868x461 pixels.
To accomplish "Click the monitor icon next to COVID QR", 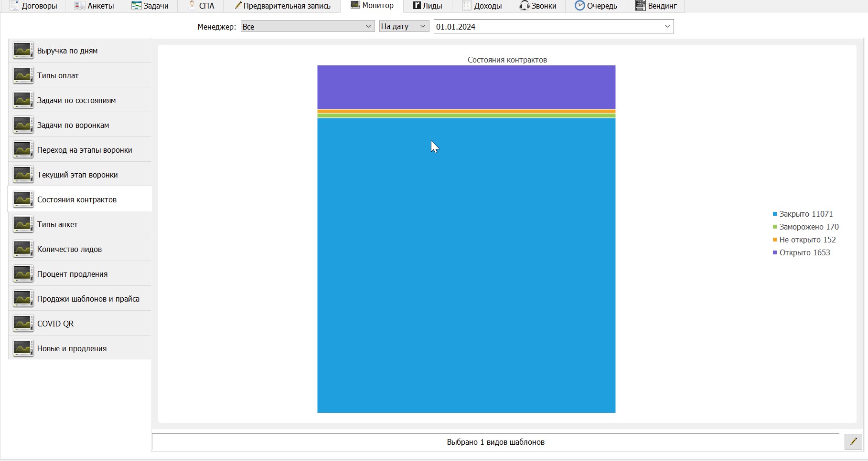I will pyautogui.click(x=23, y=324).
